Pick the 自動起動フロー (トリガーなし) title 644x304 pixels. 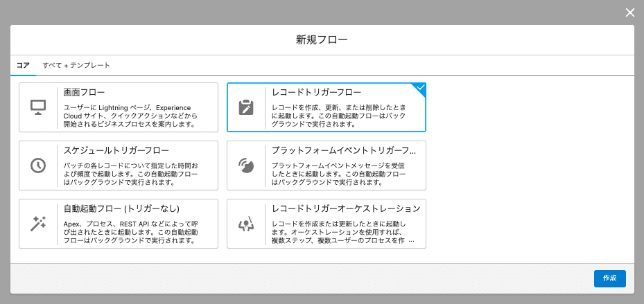[x=121, y=208]
